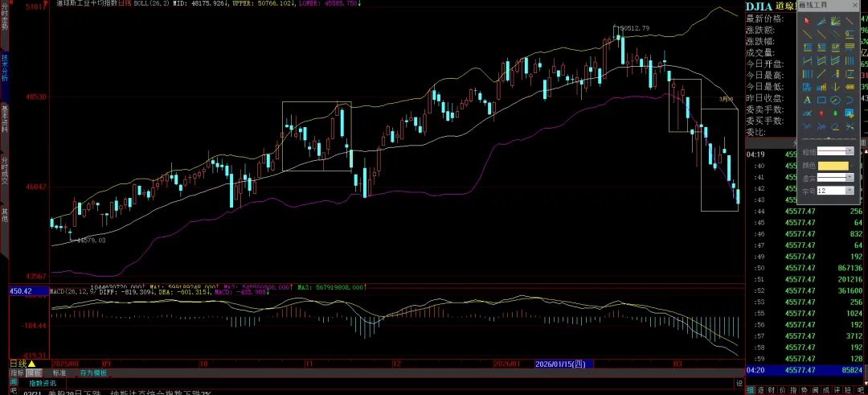Screen dimensions: 868x395
Task: Select the Gann fan lines tool
Action: (835, 21)
